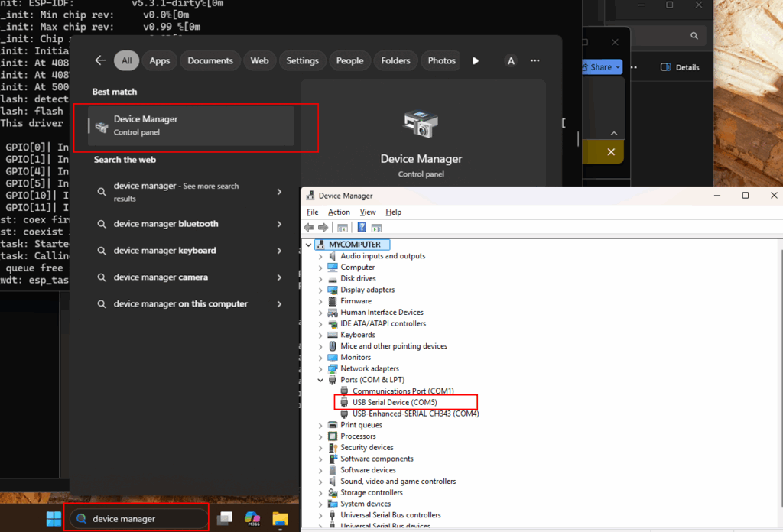Expand the Display adapters category

[x=320, y=290]
